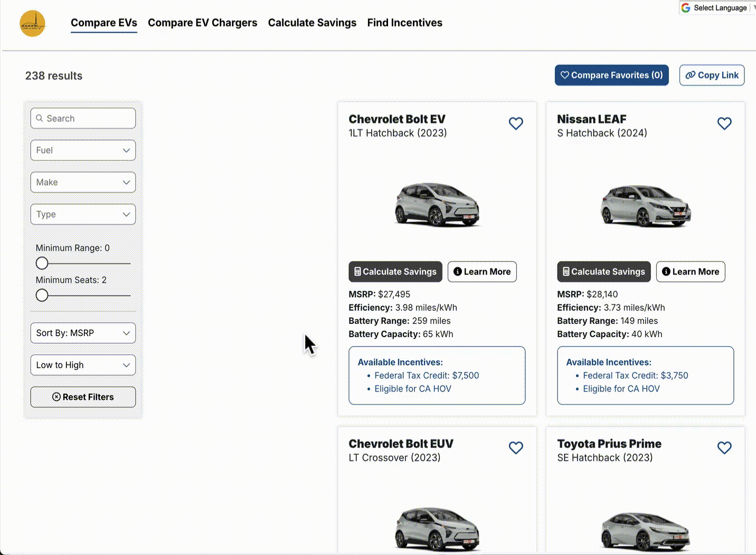
Task: Open the Low to High order dropdown
Action: (83, 365)
